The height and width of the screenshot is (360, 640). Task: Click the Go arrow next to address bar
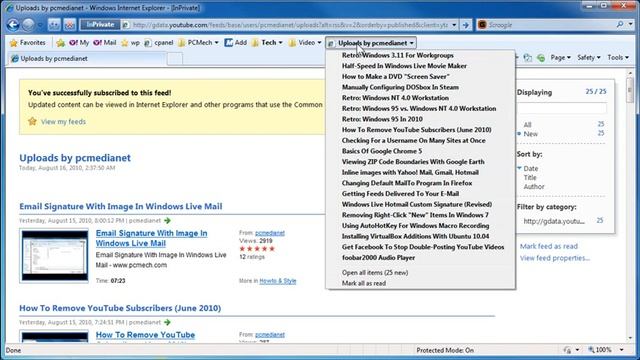(466, 25)
